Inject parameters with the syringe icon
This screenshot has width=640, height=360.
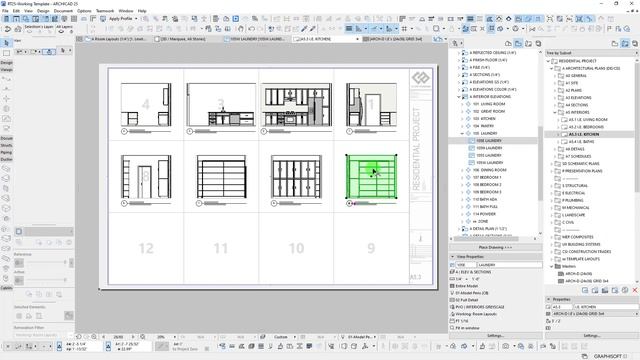[x=313, y=29]
